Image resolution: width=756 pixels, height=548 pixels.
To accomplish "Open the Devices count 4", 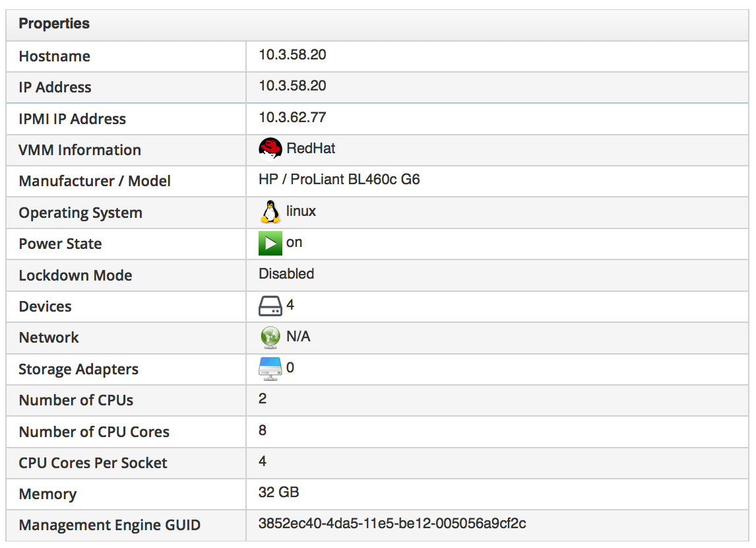I will tap(290, 305).
